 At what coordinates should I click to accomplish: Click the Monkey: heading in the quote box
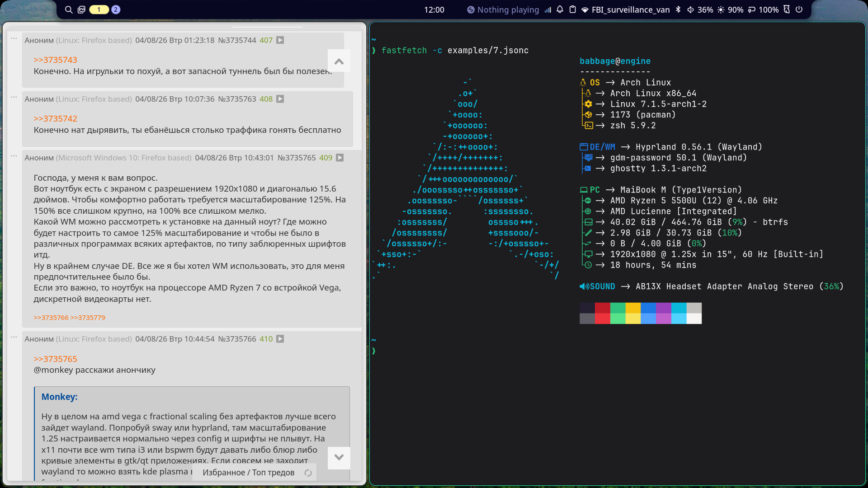[x=59, y=397]
